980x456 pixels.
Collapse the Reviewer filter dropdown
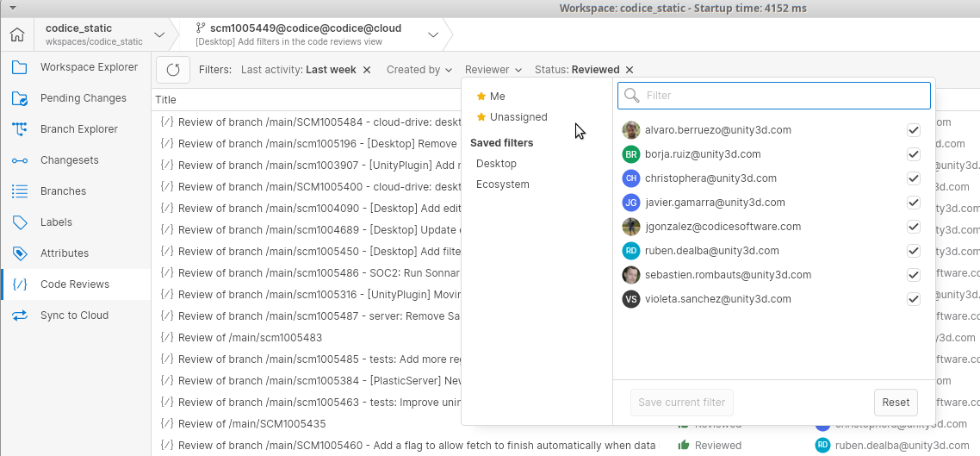[x=495, y=70]
